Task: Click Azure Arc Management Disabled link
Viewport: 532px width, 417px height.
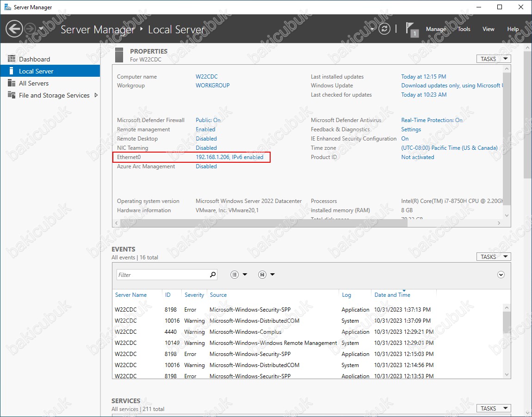Action: coord(206,166)
